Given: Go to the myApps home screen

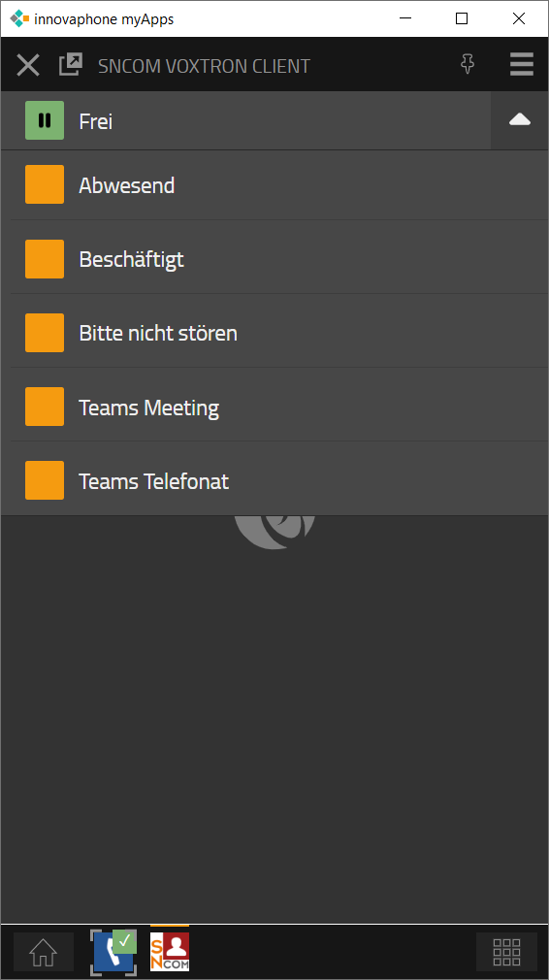Looking at the screenshot, I should tap(44, 952).
